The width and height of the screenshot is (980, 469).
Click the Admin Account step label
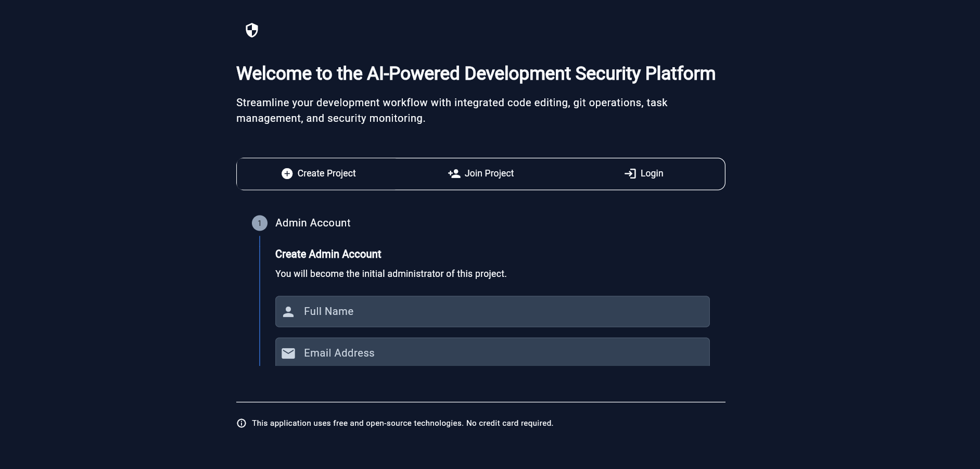pyautogui.click(x=313, y=223)
